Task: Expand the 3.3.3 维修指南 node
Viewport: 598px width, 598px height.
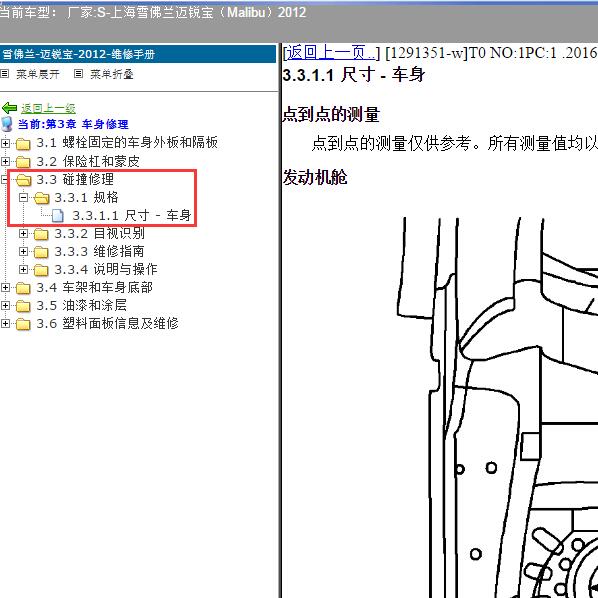Action: [x=24, y=251]
